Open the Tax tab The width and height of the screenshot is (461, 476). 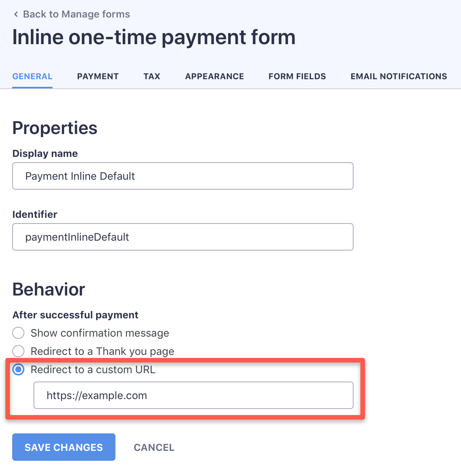[x=152, y=77]
